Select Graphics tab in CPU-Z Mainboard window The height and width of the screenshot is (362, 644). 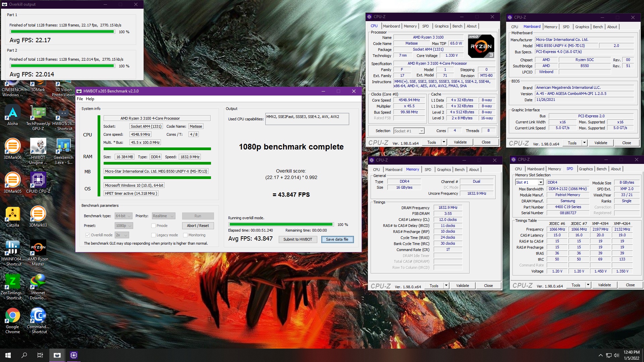tap(582, 27)
